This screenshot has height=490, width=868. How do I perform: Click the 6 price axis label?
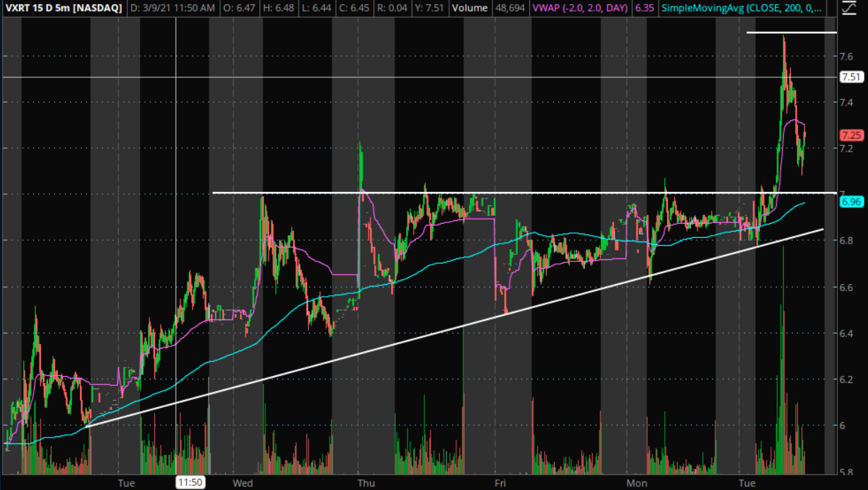click(843, 426)
